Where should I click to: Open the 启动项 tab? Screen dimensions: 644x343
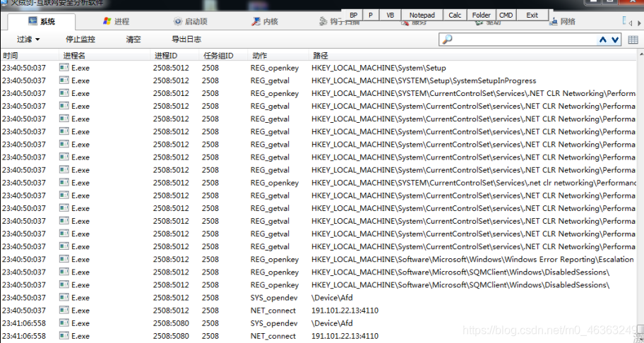[x=190, y=21]
